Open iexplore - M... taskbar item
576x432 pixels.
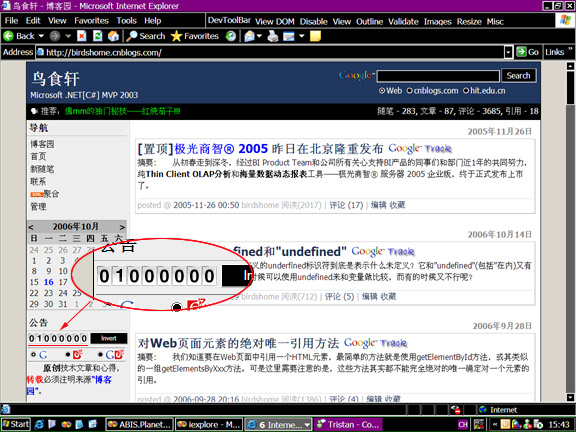pos(209,425)
